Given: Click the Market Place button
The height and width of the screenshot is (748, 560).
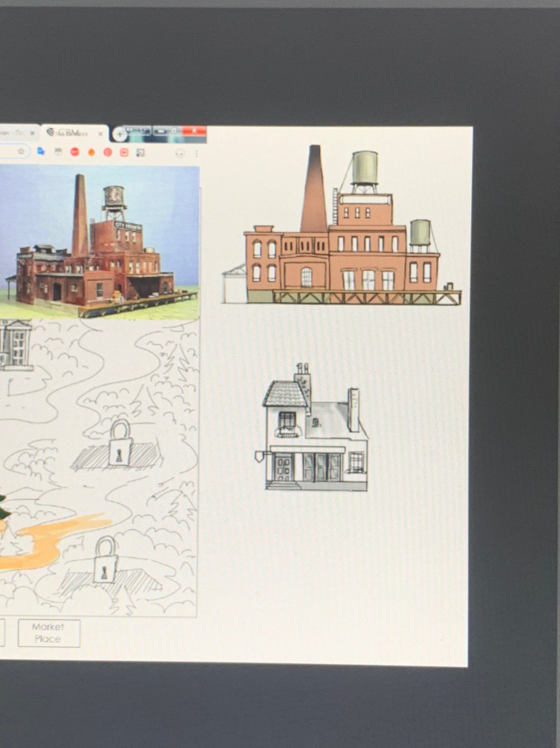Looking at the screenshot, I should coord(49,633).
